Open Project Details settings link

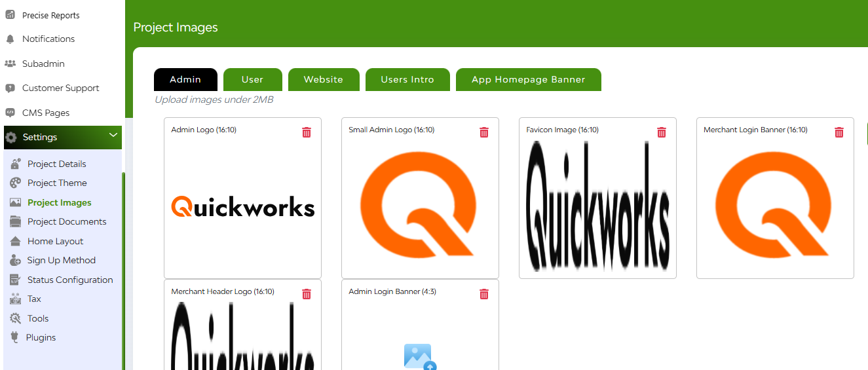pyautogui.click(x=57, y=164)
